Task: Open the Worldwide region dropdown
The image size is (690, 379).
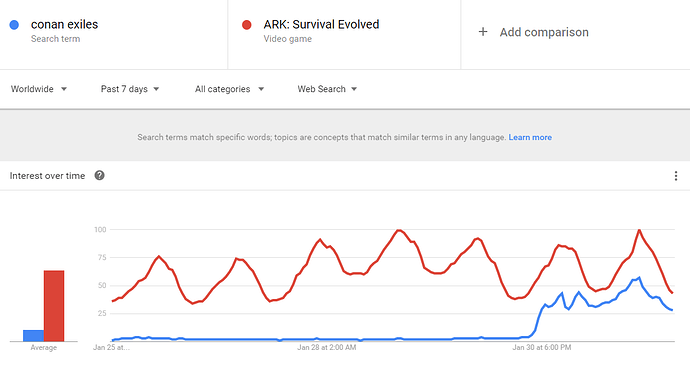Action: (39, 89)
